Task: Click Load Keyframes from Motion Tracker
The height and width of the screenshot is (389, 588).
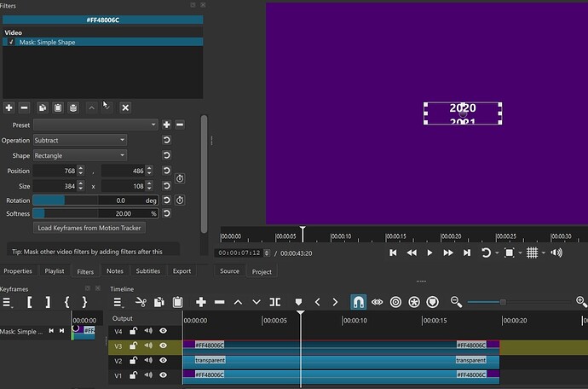Action: pyautogui.click(x=90, y=228)
